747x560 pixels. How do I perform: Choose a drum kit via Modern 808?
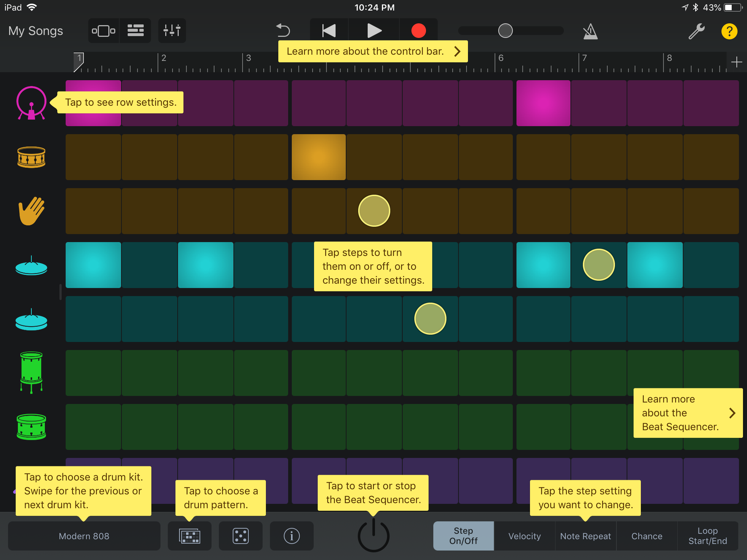click(x=84, y=536)
